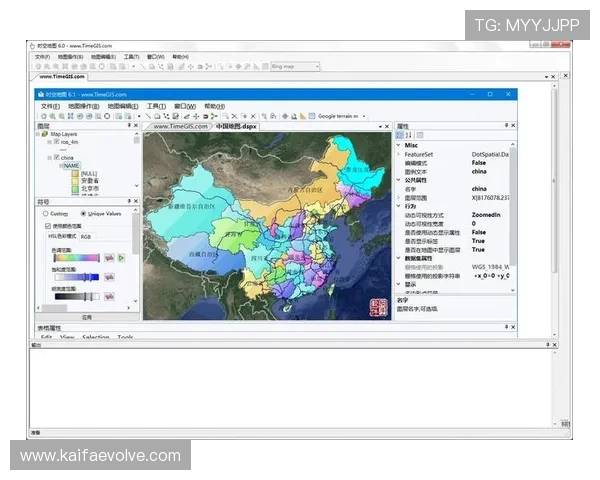Image resolution: width=600 pixels, height=480 pixels.
Task: Switch to the RGB color mode tab
Action: (x=86, y=237)
